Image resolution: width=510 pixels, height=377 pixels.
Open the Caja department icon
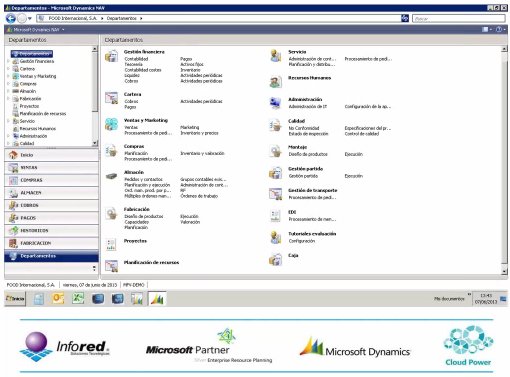[x=276, y=259]
